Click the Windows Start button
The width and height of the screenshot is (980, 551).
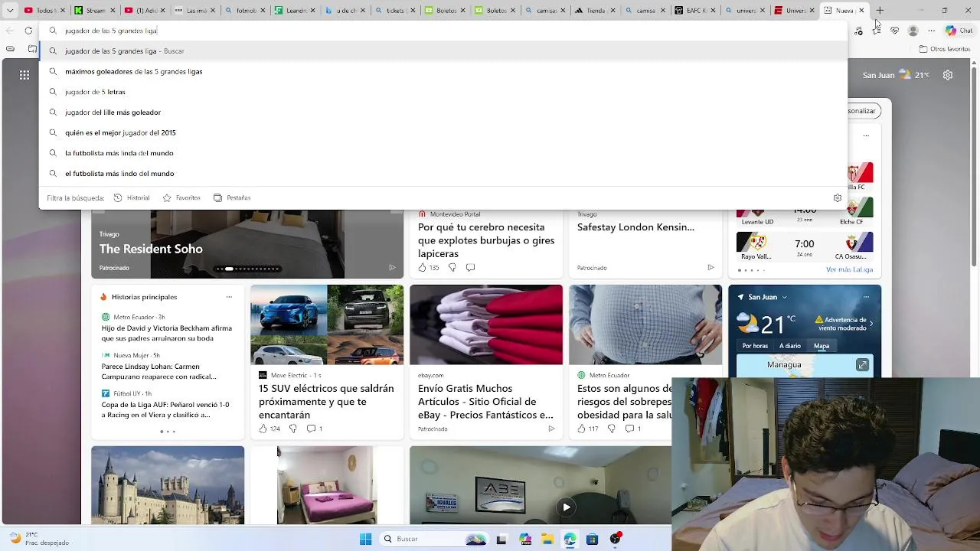click(365, 539)
